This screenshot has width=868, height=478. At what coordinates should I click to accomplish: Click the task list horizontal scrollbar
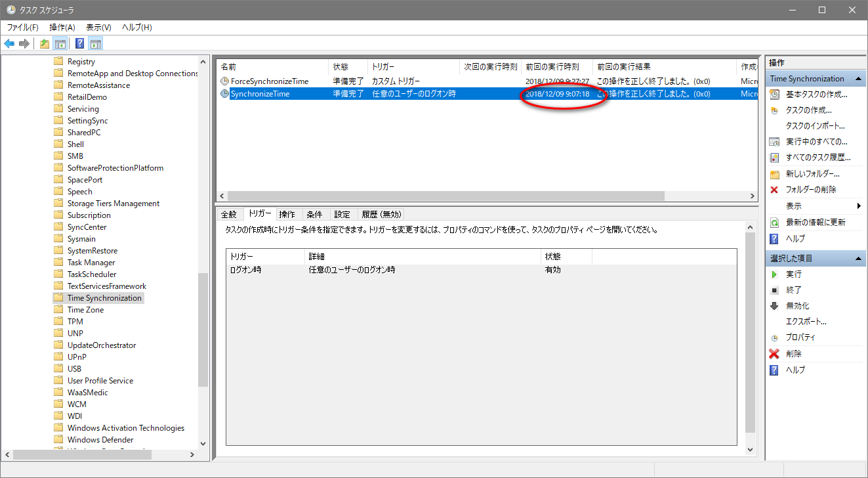pos(446,196)
